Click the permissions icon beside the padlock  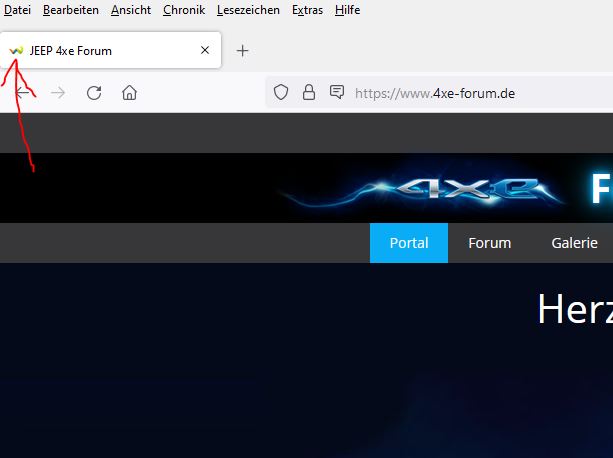[x=337, y=93]
